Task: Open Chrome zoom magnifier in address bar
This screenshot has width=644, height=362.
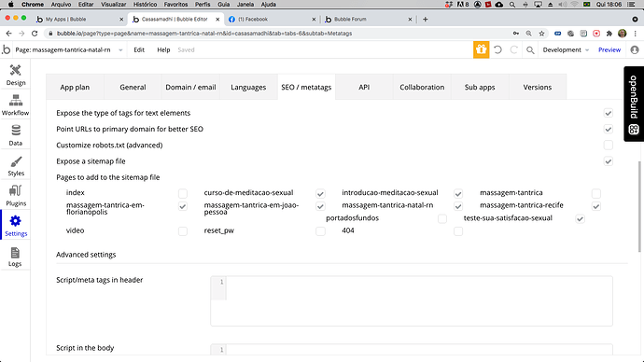Action: pos(528,34)
